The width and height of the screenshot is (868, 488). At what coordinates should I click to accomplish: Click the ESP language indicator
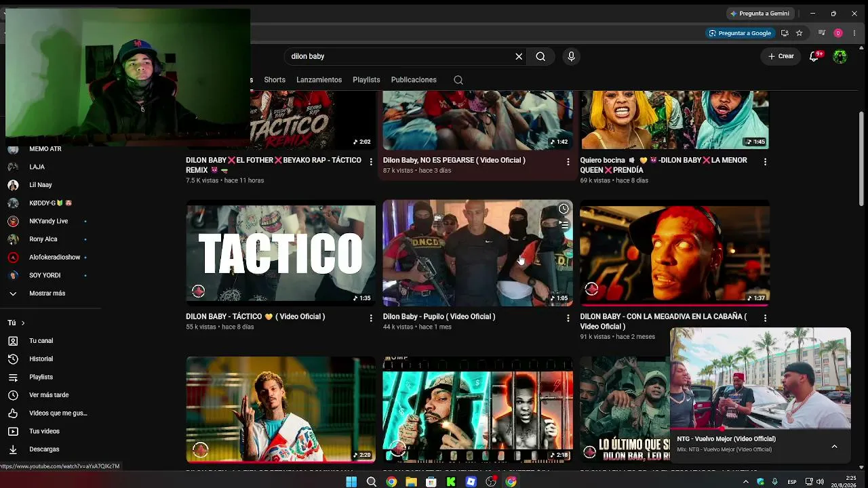tap(792, 482)
